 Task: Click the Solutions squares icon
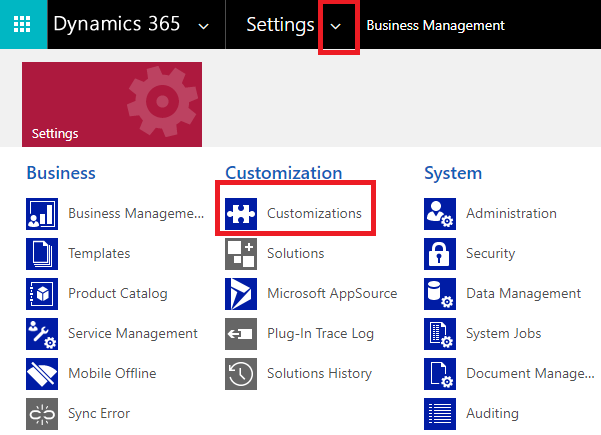(241, 254)
